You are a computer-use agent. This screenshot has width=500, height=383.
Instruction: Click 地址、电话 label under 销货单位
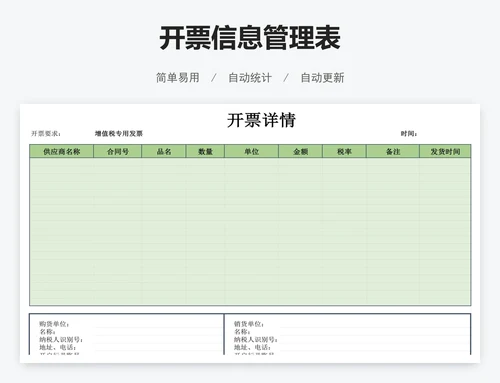pos(252,347)
